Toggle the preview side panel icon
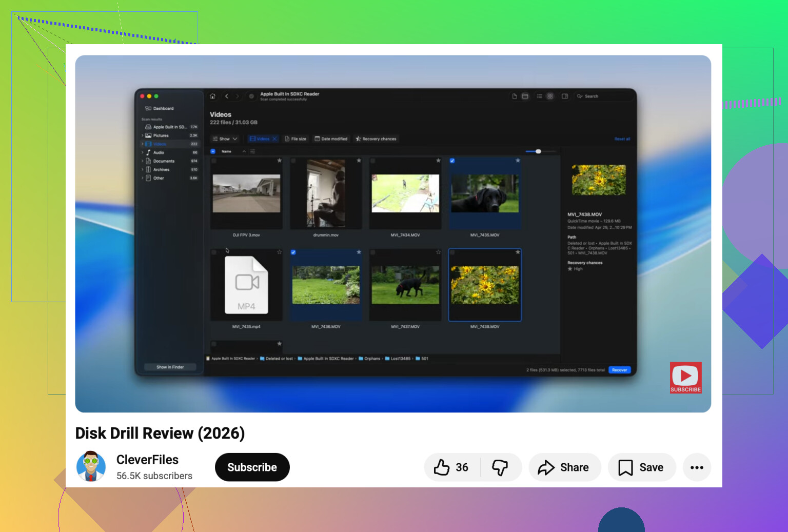 (x=565, y=96)
